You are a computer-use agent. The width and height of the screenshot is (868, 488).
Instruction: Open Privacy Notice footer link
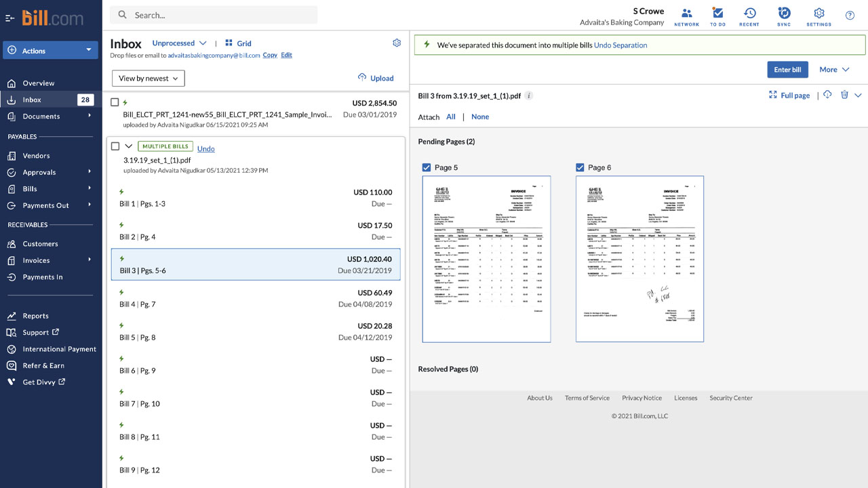click(x=642, y=398)
